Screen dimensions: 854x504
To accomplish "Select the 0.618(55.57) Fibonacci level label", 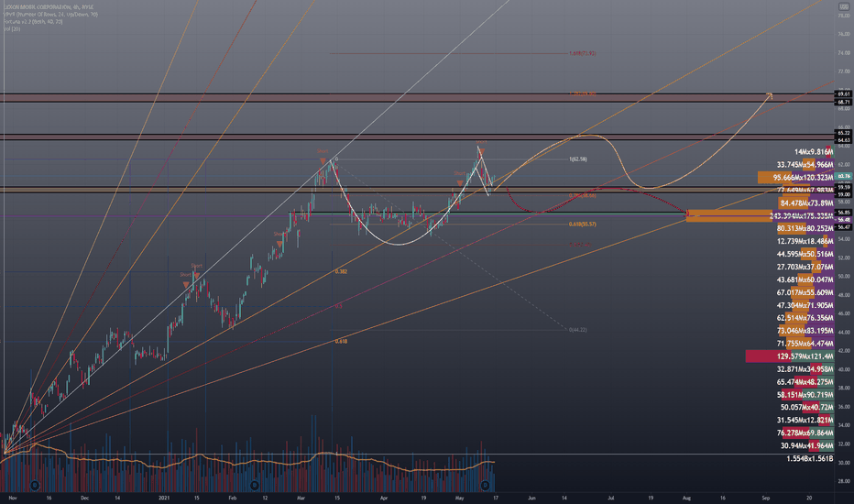I will tap(582, 224).
